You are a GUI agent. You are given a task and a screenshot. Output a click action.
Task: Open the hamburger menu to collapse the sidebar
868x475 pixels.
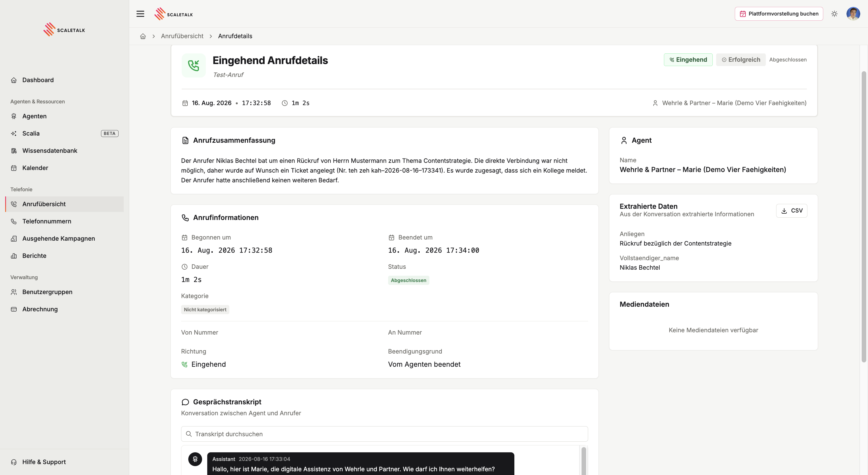point(140,14)
